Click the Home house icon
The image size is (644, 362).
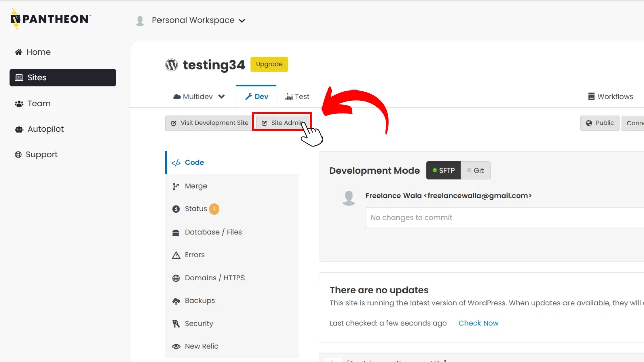19,52
